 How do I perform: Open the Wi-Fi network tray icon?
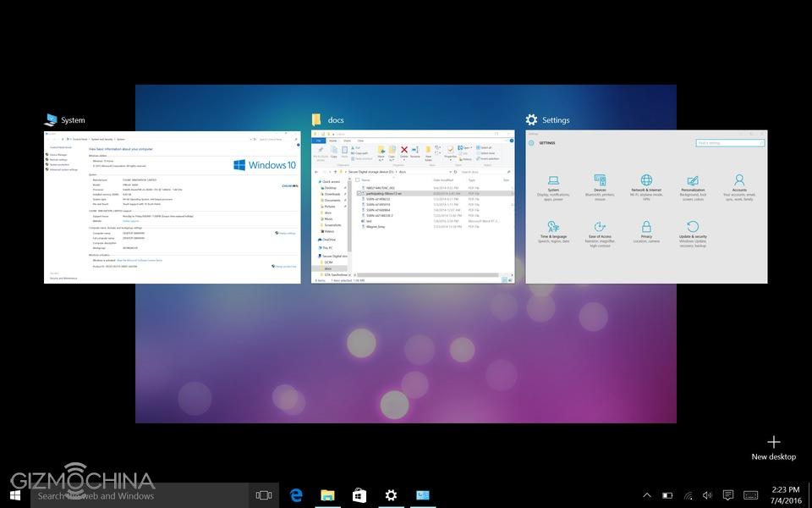coord(688,494)
